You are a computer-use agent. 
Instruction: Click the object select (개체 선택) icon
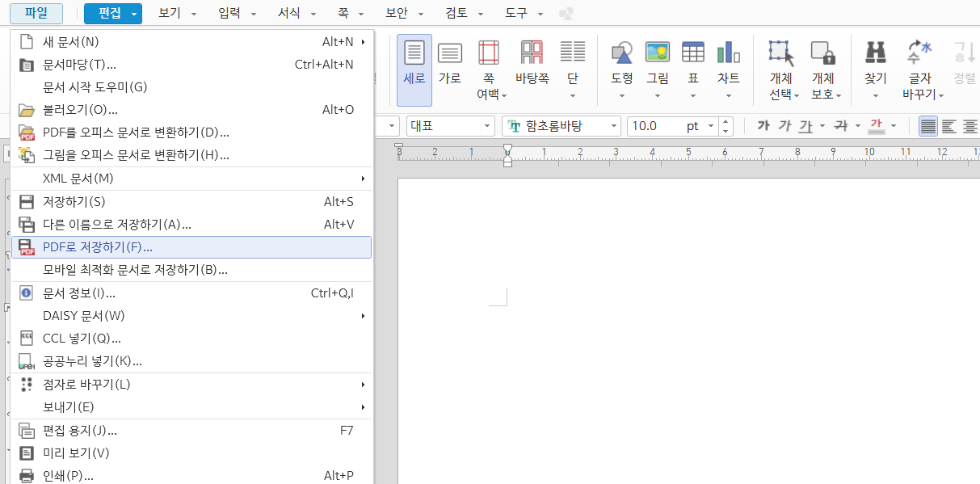780,53
